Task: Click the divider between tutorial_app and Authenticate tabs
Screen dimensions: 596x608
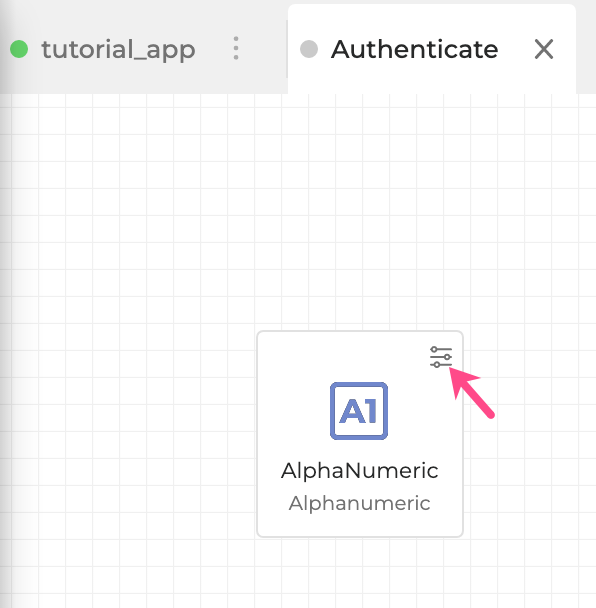Action: pyautogui.click(x=287, y=49)
